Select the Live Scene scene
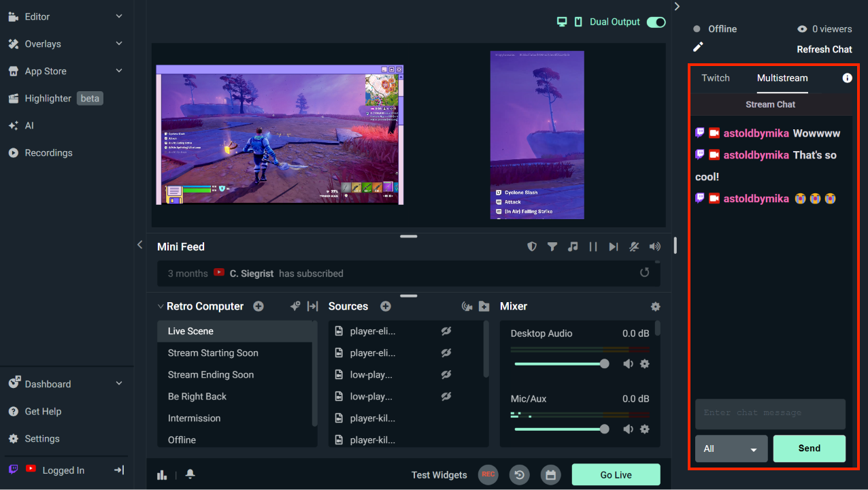The width and height of the screenshot is (868, 490). click(x=235, y=331)
